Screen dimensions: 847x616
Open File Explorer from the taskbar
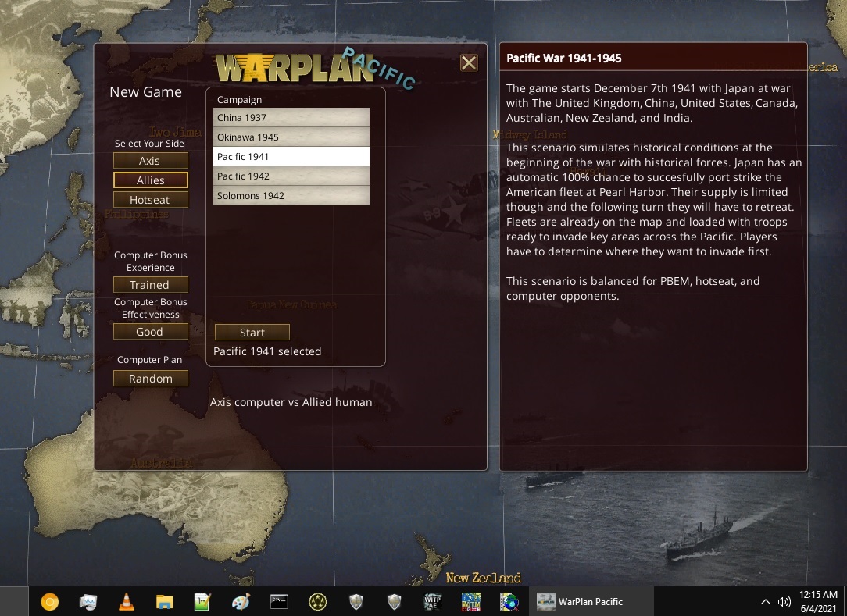click(164, 601)
